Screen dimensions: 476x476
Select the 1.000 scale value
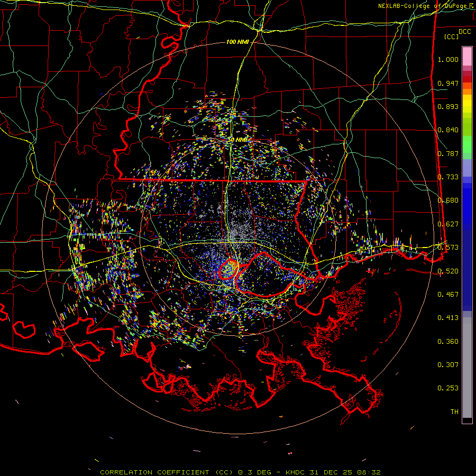point(448,59)
